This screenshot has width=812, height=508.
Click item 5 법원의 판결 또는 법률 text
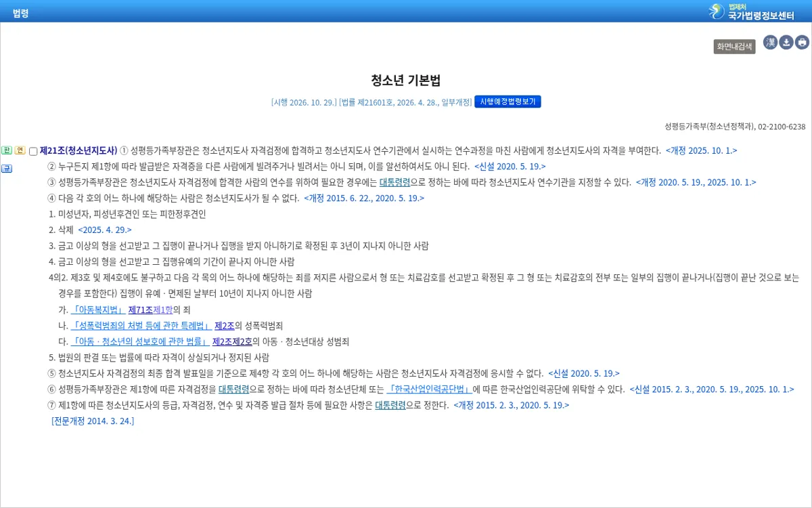(159, 358)
